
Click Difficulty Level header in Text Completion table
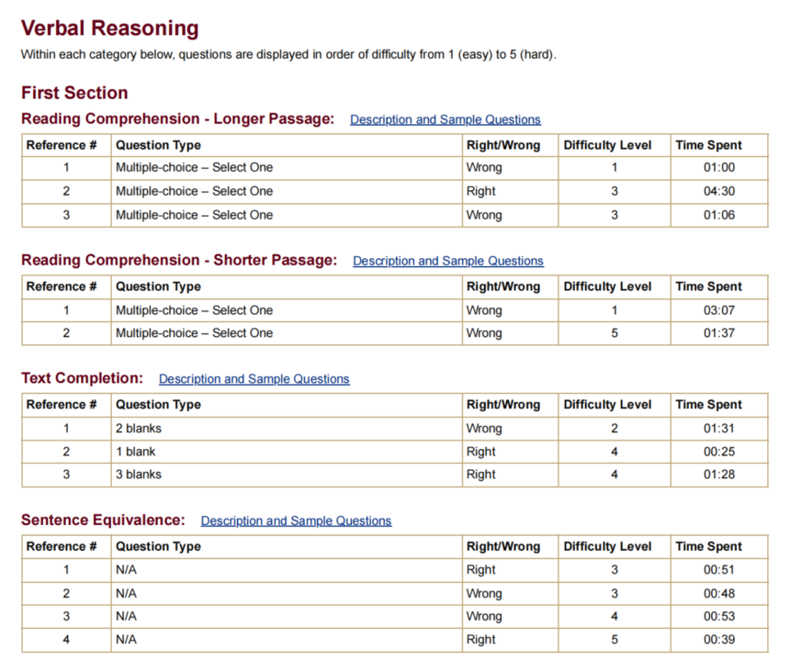click(607, 405)
